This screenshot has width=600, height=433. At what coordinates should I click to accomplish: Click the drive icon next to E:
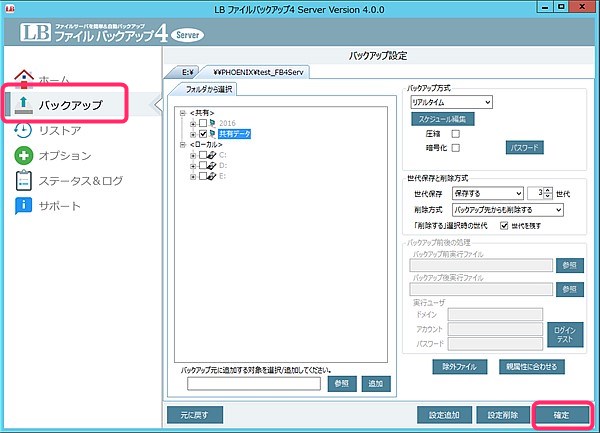click(x=212, y=176)
